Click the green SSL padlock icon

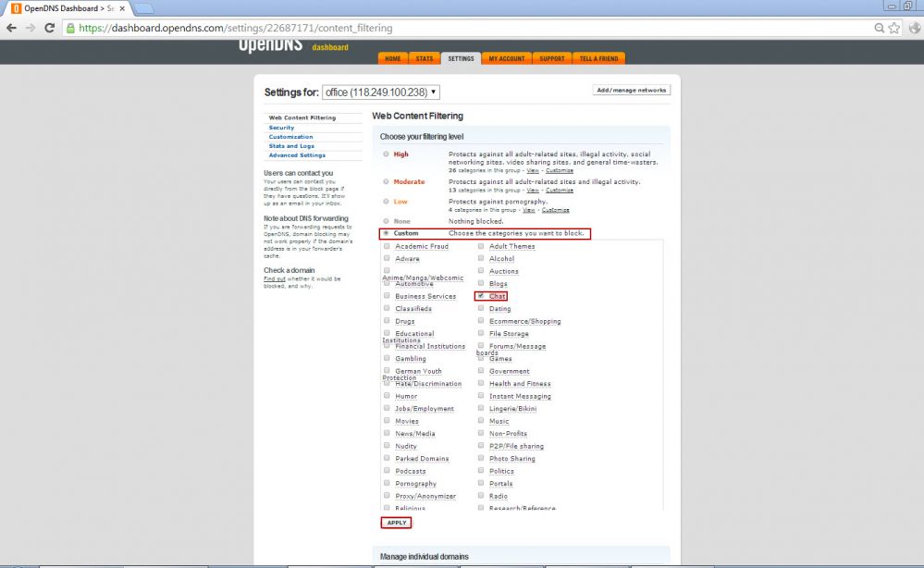70,28
